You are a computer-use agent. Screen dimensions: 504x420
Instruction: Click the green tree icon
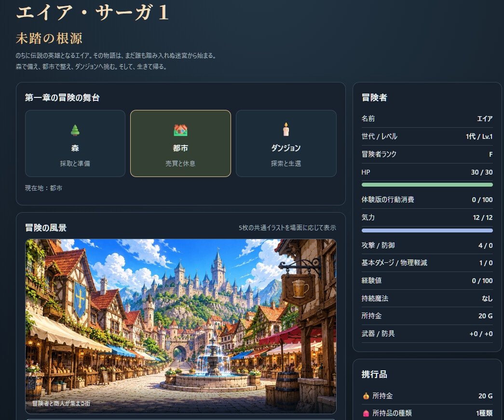[x=75, y=130]
